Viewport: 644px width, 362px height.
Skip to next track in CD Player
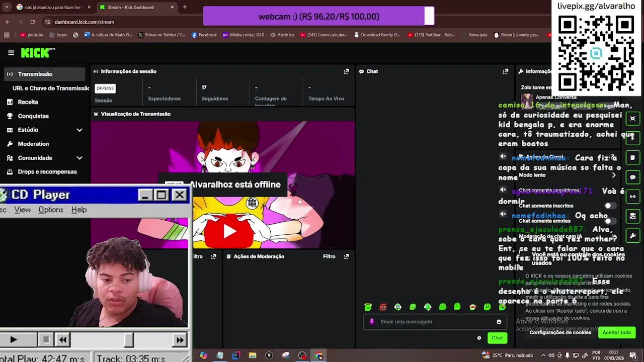click(180, 340)
